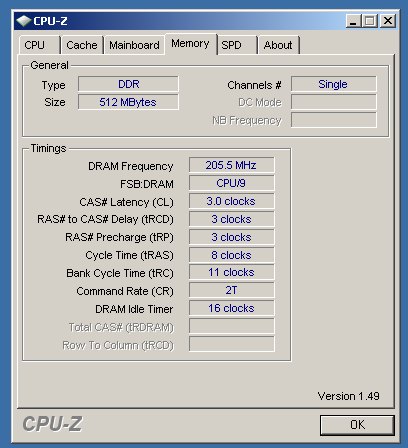Screen dimensions: 408x448
Task: Select the 8 clocks tRAS value
Action: (232, 255)
